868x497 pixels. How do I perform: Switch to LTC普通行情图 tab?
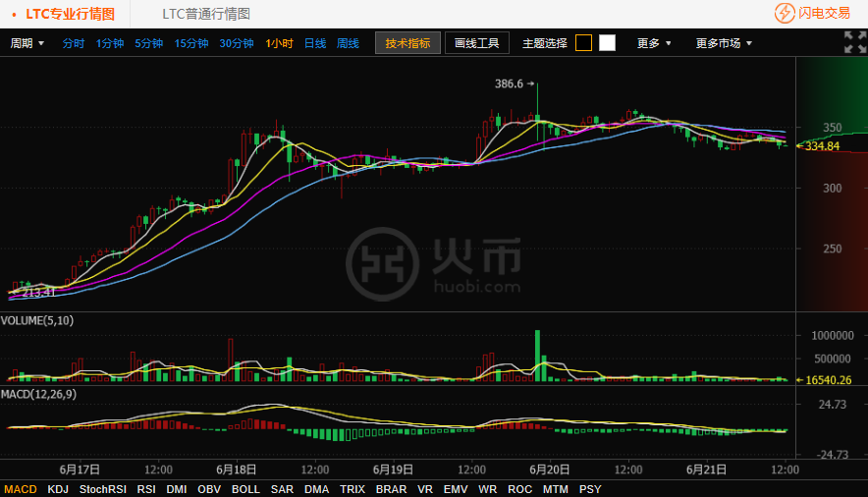(x=206, y=14)
